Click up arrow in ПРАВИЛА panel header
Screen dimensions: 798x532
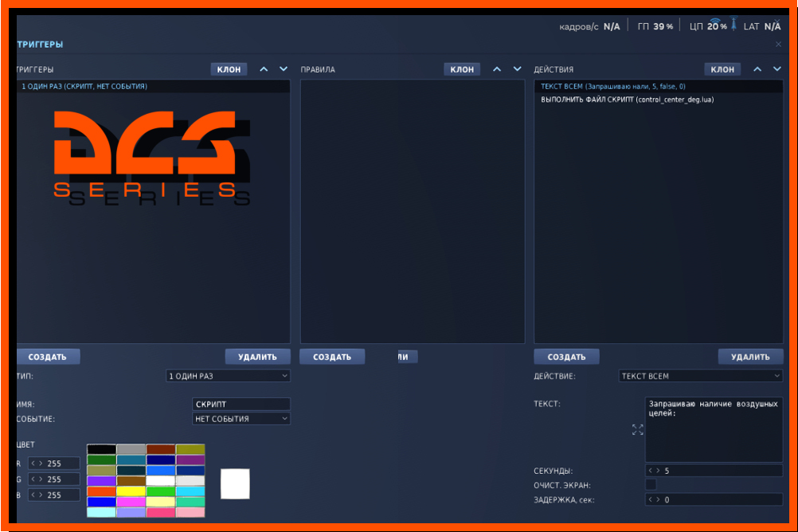click(497, 69)
